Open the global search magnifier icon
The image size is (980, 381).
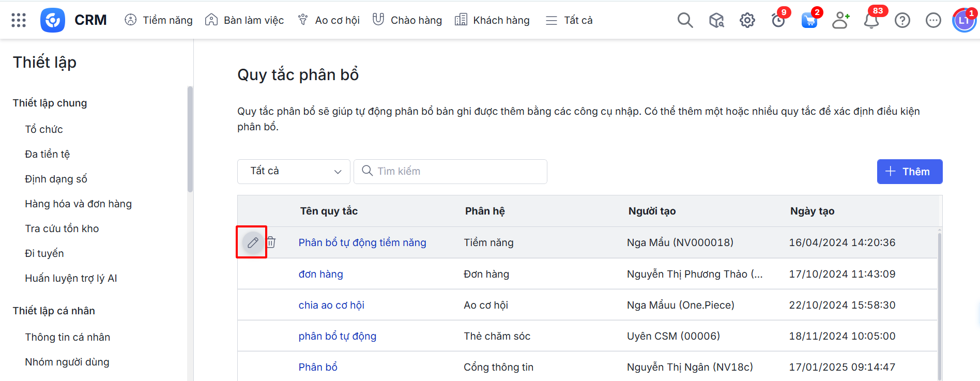685,20
